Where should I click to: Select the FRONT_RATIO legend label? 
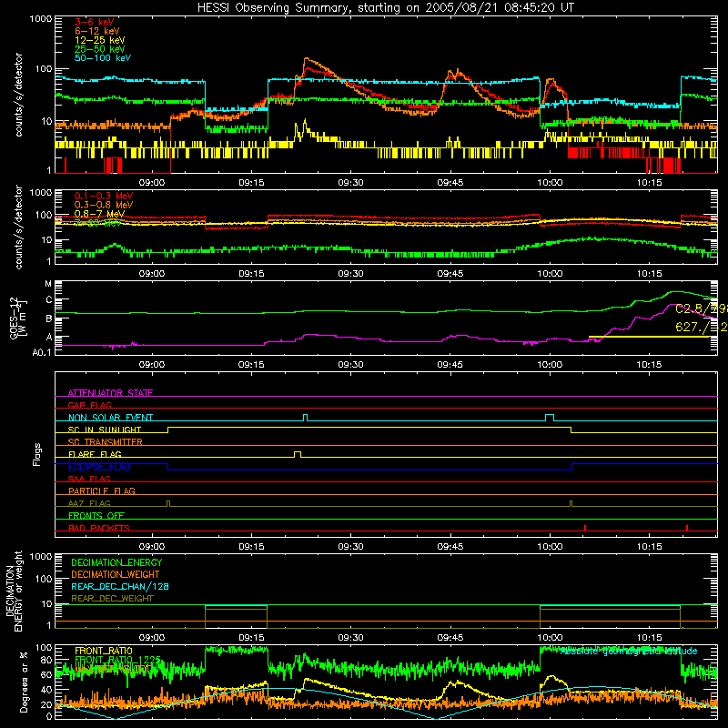pos(104,651)
